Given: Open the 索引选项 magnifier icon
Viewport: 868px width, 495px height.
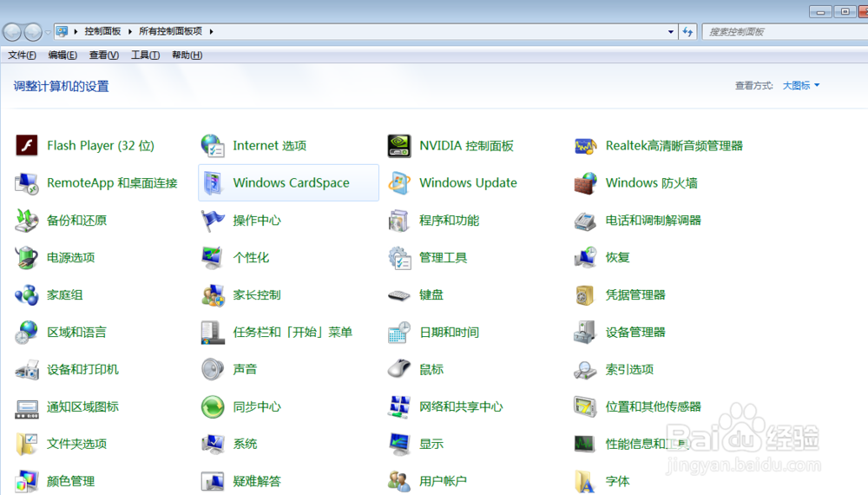Looking at the screenshot, I should tap(585, 369).
